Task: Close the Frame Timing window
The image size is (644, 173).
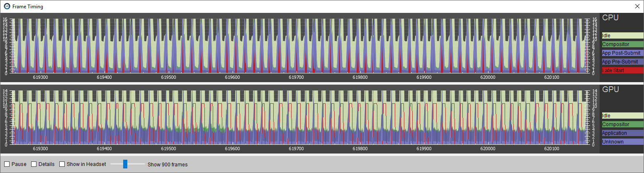Action: (637, 6)
